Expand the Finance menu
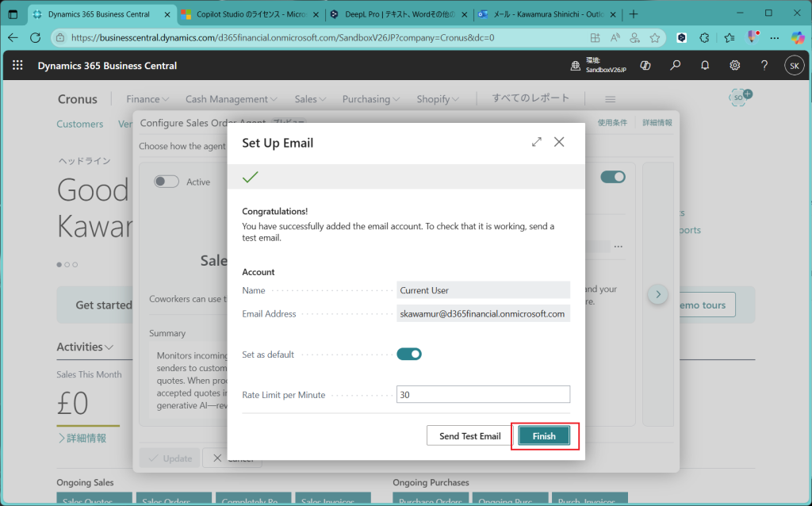 tap(147, 99)
